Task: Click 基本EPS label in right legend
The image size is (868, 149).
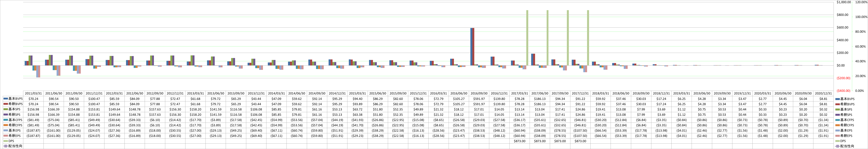Action: click(x=846, y=130)
